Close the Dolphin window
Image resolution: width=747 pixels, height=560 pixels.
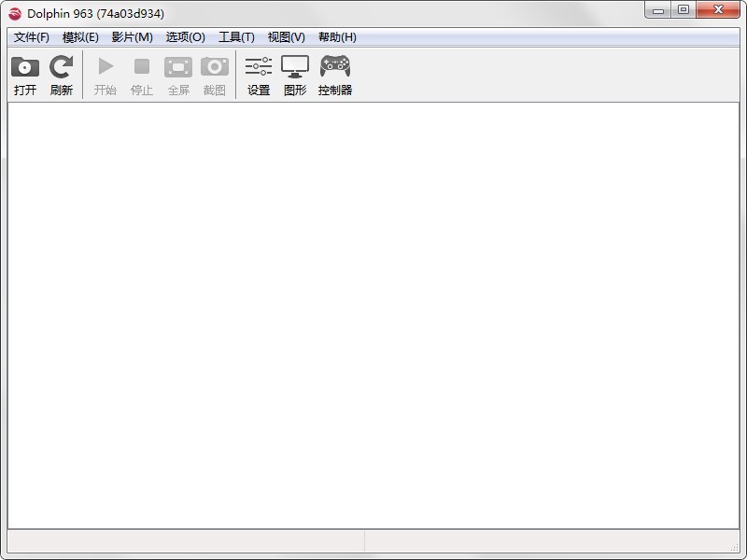tap(718, 9)
